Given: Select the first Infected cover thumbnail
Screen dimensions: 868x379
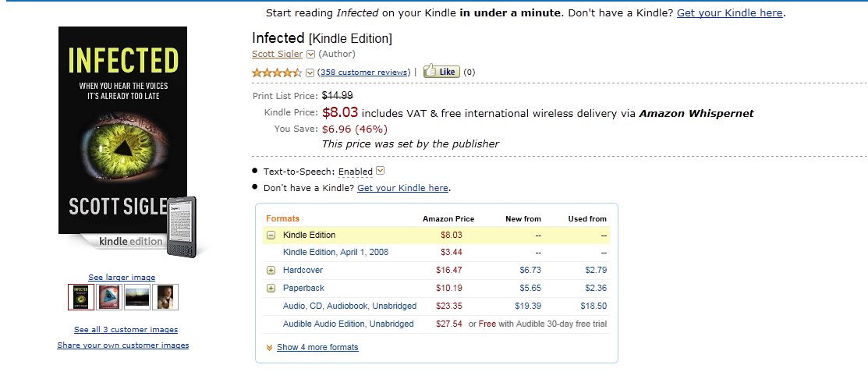Looking at the screenshot, I should coord(81,297).
